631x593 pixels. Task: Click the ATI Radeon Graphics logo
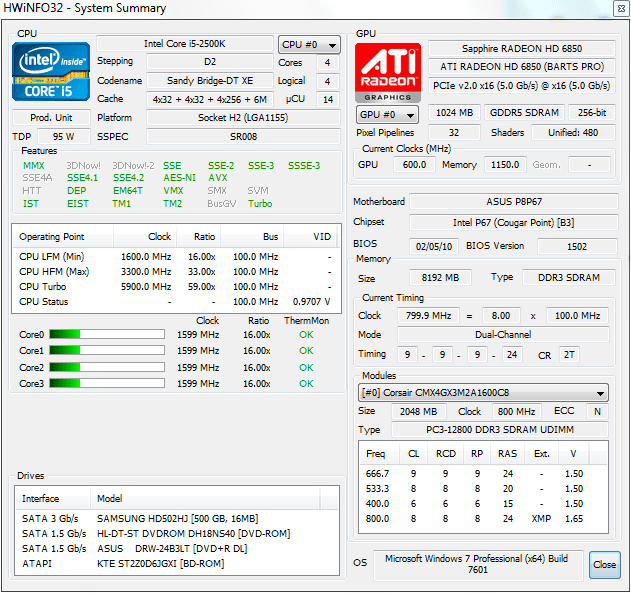click(388, 72)
